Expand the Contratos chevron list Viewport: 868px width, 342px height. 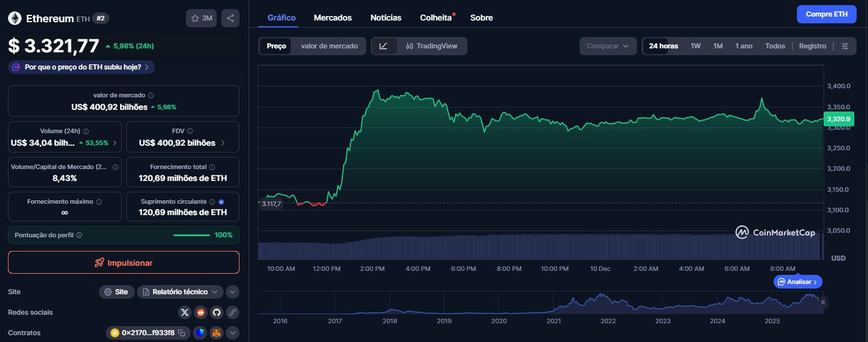232,332
